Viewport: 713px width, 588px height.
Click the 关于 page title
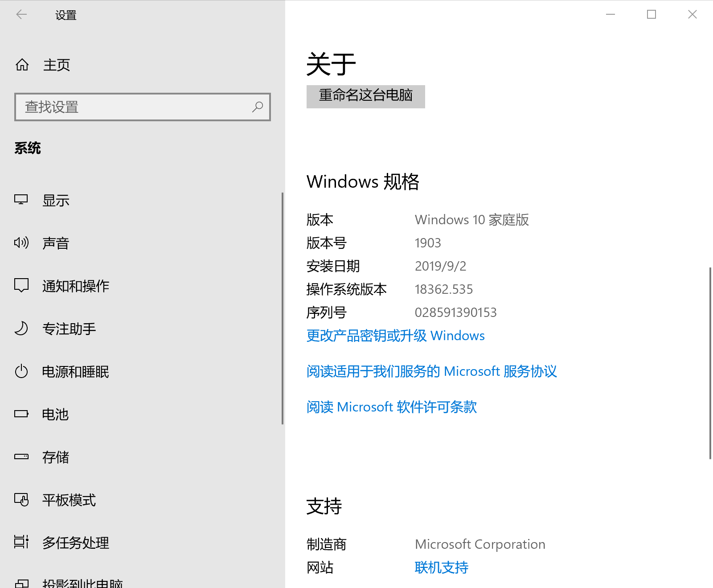pyautogui.click(x=331, y=64)
